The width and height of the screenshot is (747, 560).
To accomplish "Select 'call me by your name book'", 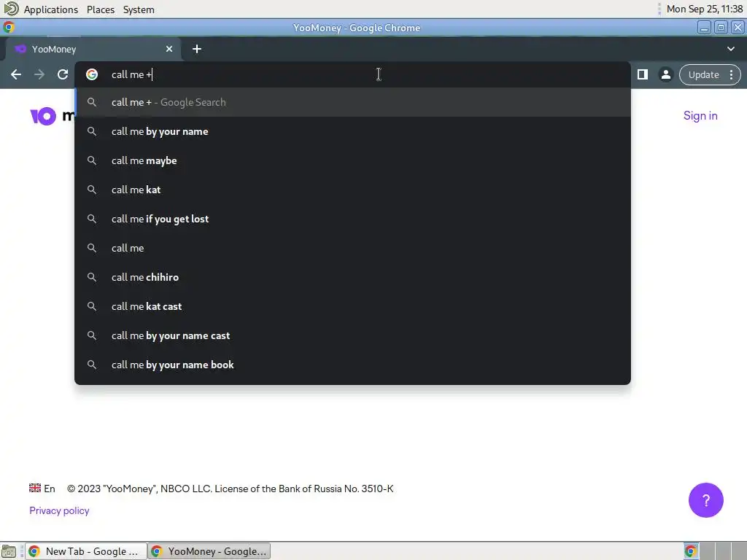I will coord(352,365).
